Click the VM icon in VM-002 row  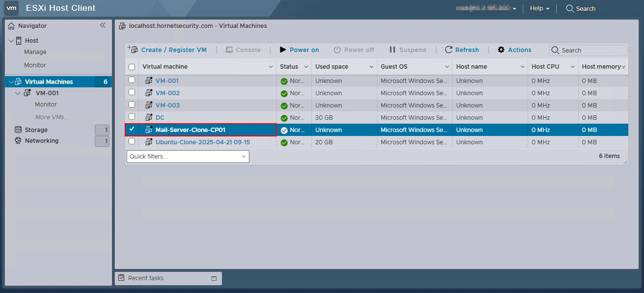pyautogui.click(x=149, y=93)
